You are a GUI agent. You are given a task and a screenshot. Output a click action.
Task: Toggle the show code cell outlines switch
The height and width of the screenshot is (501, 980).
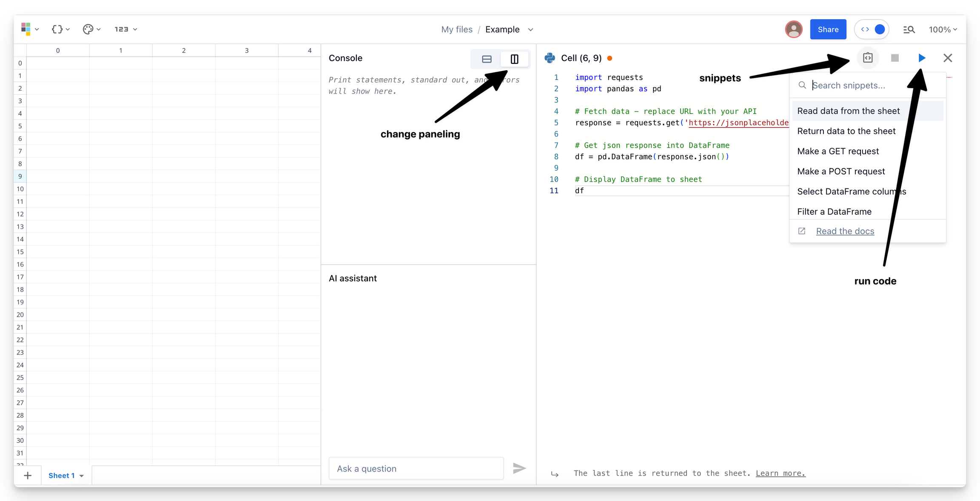click(x=872, y=29)
